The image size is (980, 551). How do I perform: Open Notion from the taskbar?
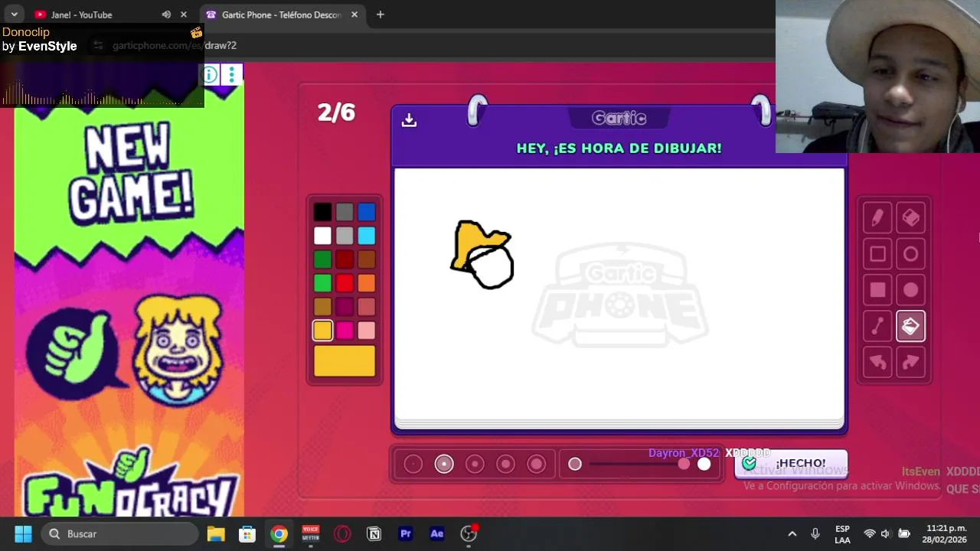pyautogui.click(x=374, y=533)
